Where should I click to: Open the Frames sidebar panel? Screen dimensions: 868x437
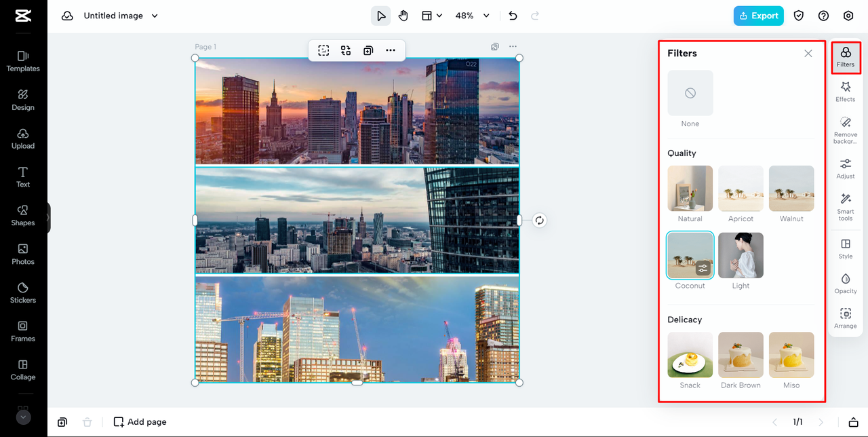(x=23, y=331)
